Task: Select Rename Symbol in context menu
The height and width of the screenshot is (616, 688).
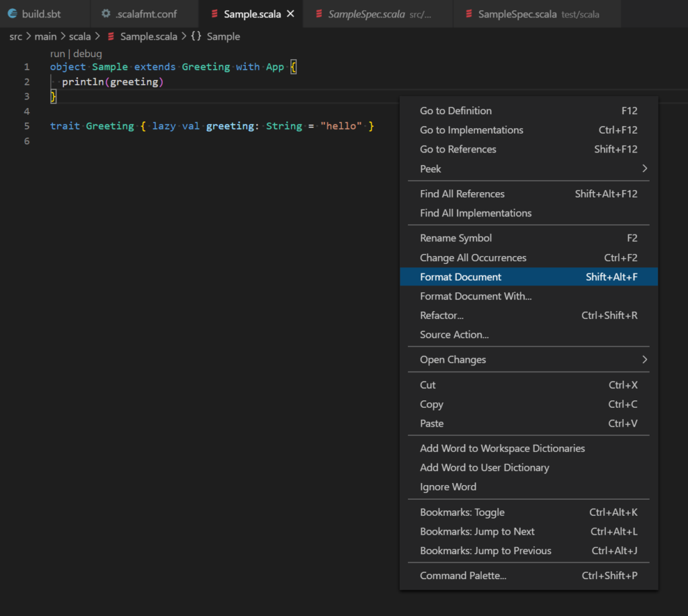Action: coord(456,238)
